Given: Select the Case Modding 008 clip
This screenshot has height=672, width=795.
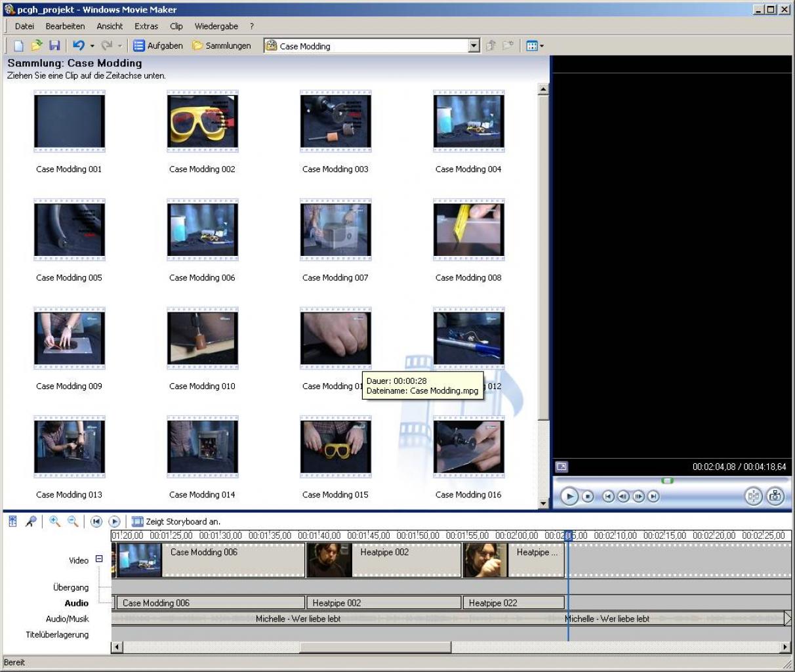Looking at the screenshot, I should (469, 230).
